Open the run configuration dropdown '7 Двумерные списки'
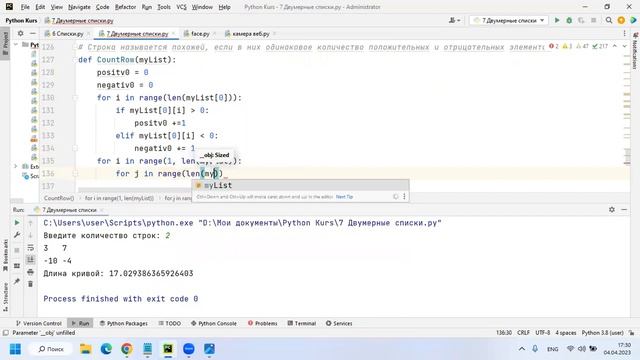Screen dimensions: 640x360 [509, 20]
